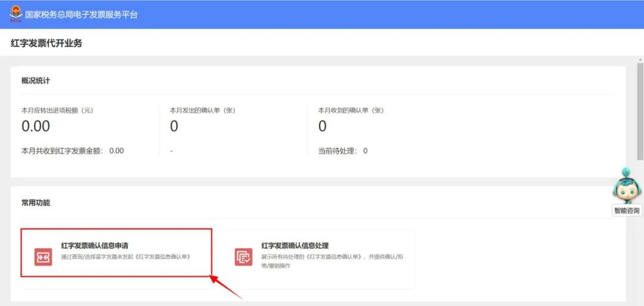Click the 概况统计 section heading
Image resolution: width=644 pixels, height=306 pixels.
[36, 80]
